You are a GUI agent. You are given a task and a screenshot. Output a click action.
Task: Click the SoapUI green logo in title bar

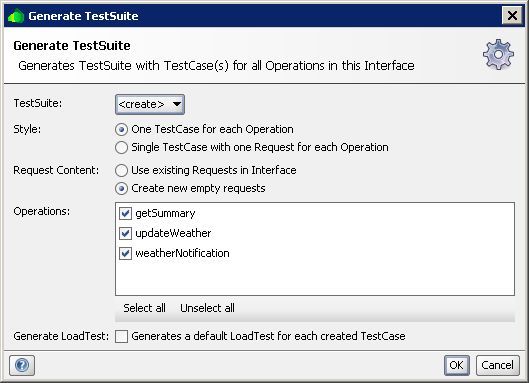point(16,16)
